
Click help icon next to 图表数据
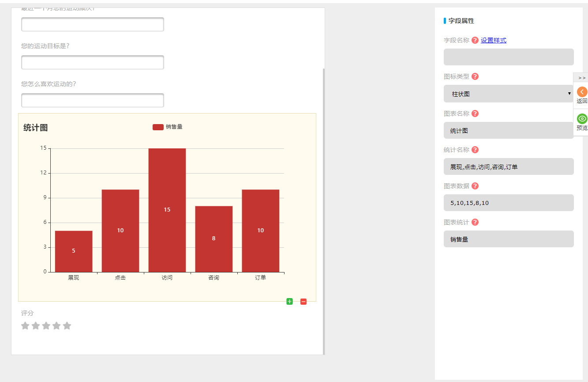475,186
